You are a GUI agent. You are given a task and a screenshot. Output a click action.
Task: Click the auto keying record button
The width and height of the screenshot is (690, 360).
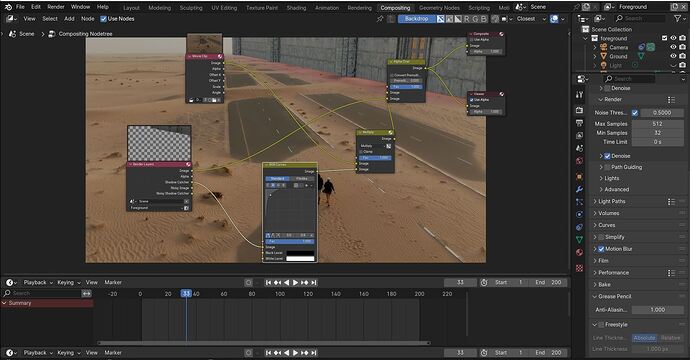(249, 283)
